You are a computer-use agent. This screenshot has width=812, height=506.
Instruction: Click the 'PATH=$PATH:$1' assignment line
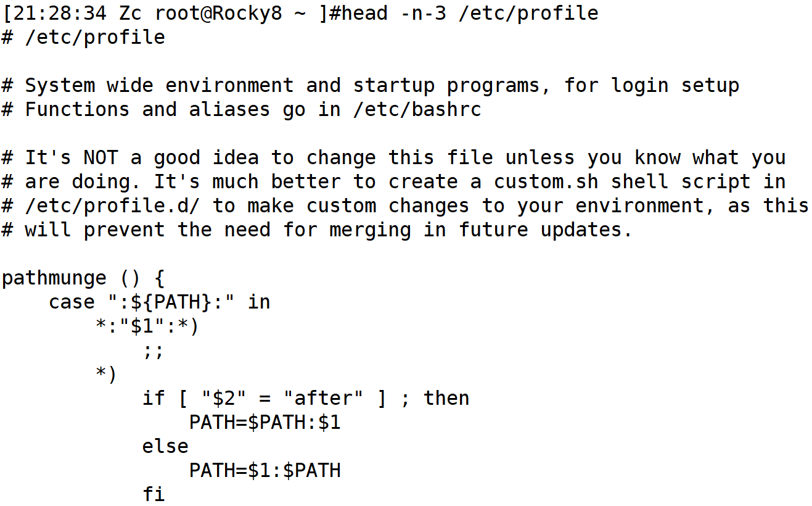coord(265,422)
